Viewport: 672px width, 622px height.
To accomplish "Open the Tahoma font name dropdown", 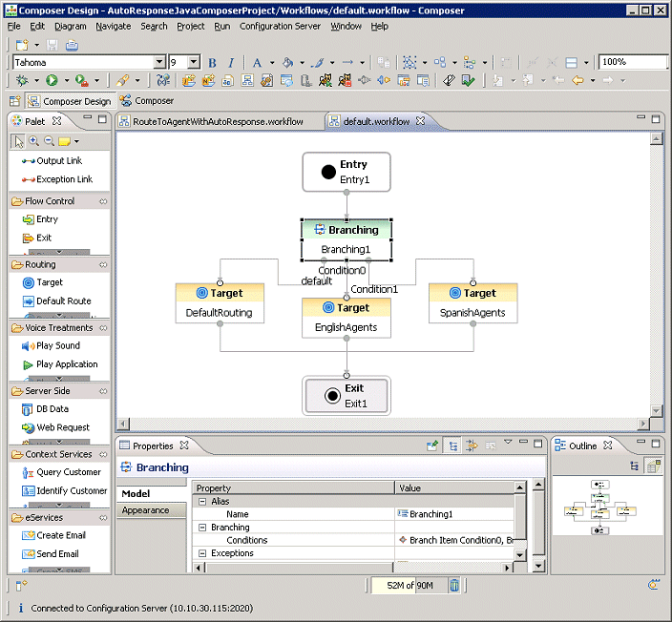I will click(161, 63).
